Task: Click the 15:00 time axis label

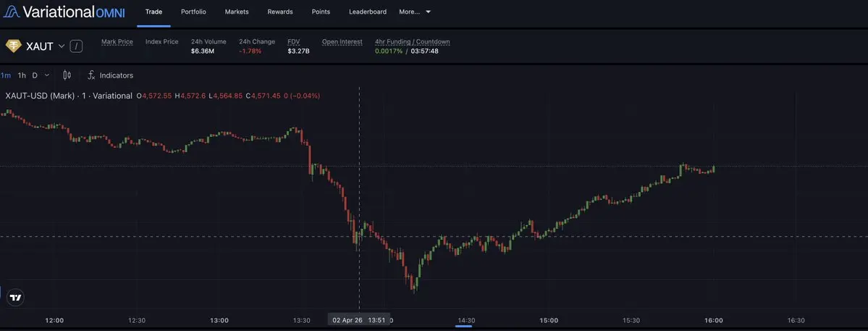Action: click(549, 320)
